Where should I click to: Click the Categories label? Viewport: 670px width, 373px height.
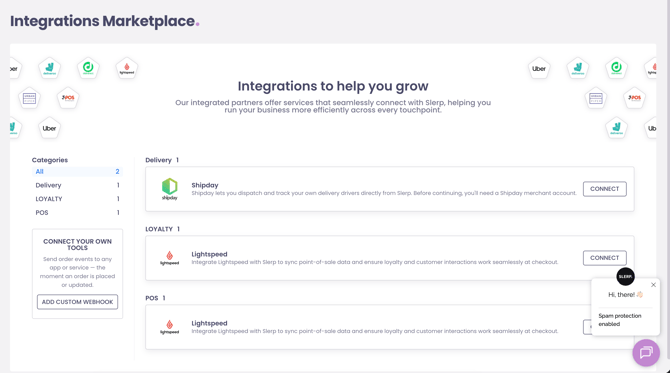50,160
